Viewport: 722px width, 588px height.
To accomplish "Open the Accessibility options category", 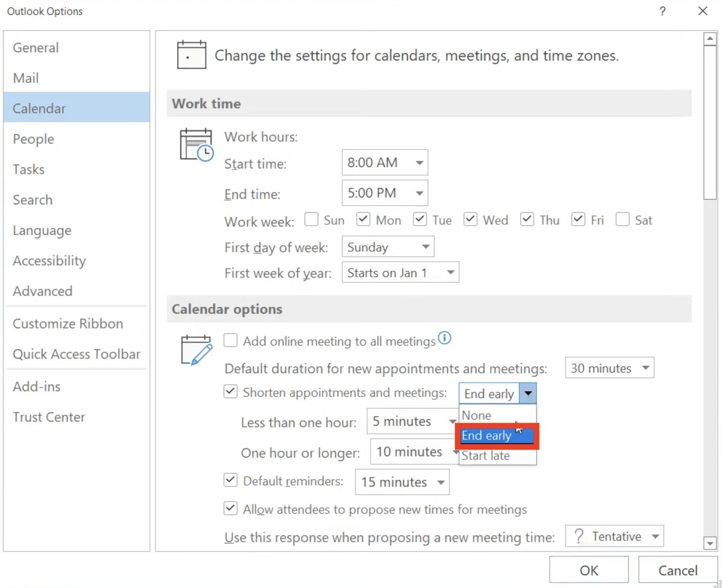I will point(77,261).
